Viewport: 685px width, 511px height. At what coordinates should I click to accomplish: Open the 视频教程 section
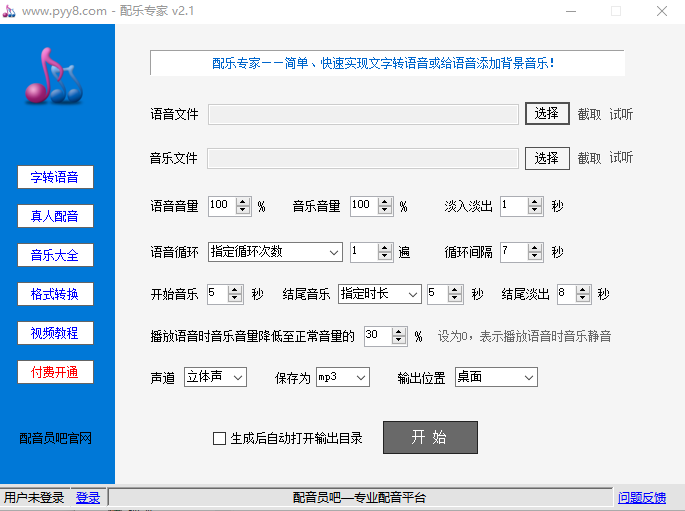point(55,333)
